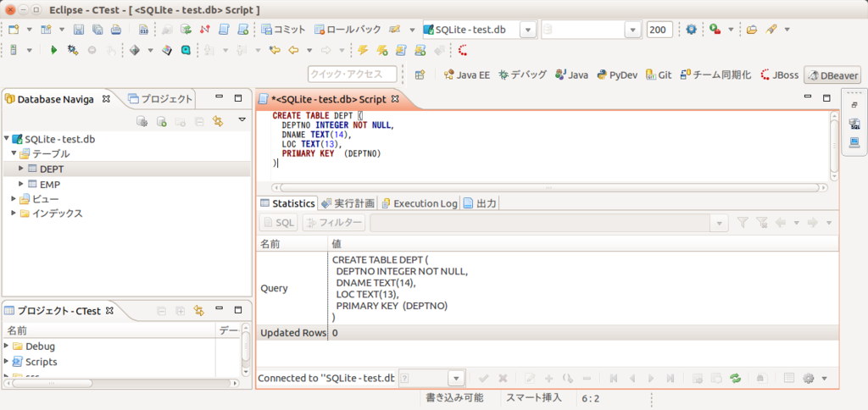868x410 pixels.
Task: Click the Link with Editor icon in project panel
Action: click(199, 311)
